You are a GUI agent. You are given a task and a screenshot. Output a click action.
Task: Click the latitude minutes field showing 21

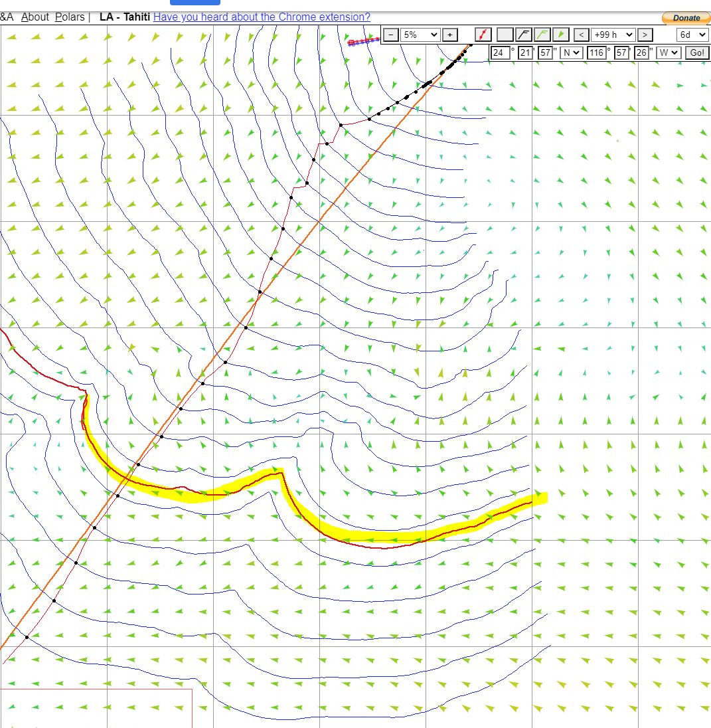[x=525, y=52]
